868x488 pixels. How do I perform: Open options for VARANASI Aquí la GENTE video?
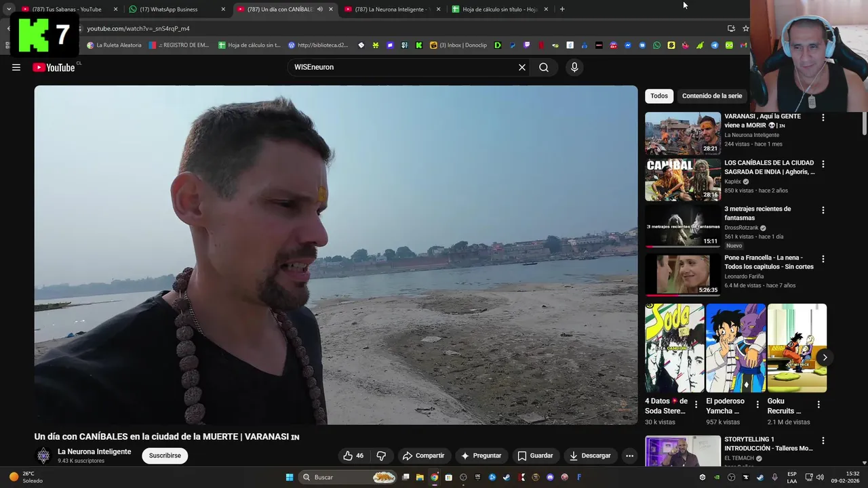pos(823,117)
